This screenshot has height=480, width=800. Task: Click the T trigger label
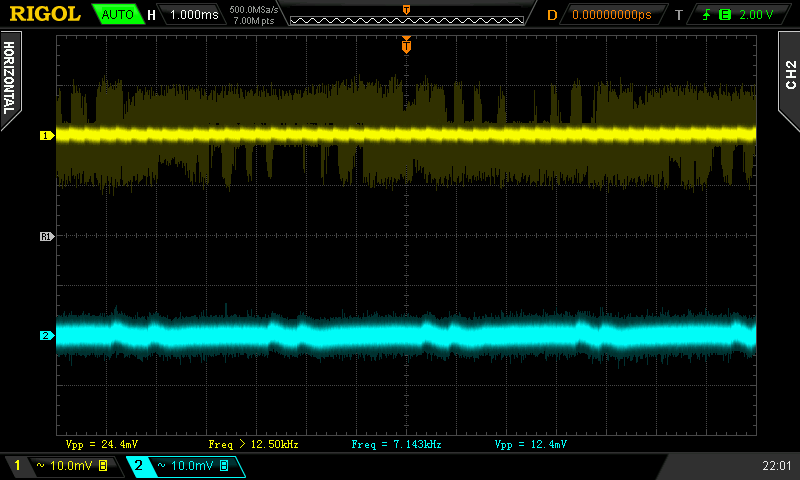679,15
